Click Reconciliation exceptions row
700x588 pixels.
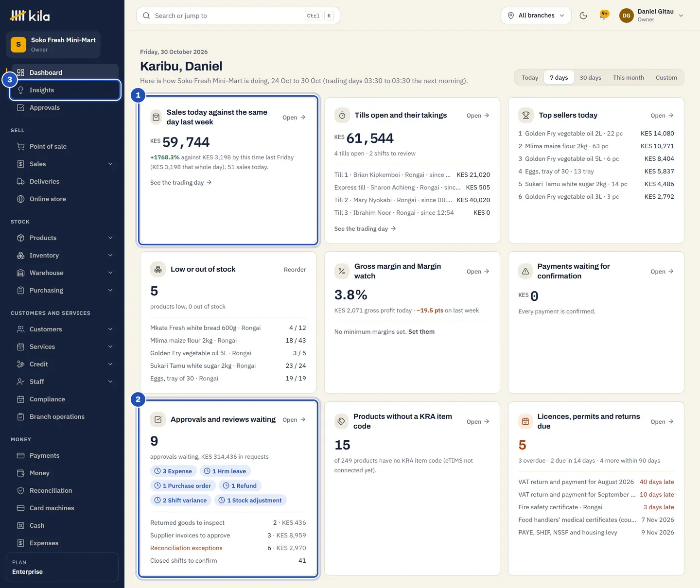tap(228, 548)
